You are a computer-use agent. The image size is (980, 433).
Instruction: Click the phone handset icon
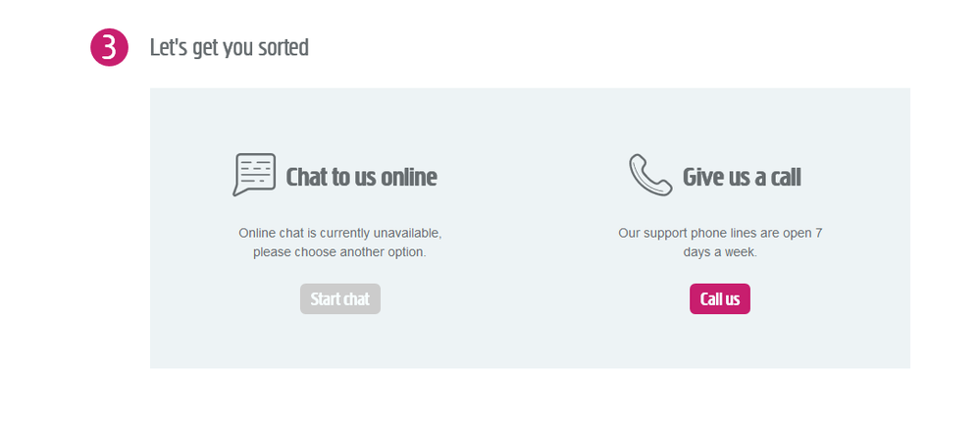click(x=650, y=175)
